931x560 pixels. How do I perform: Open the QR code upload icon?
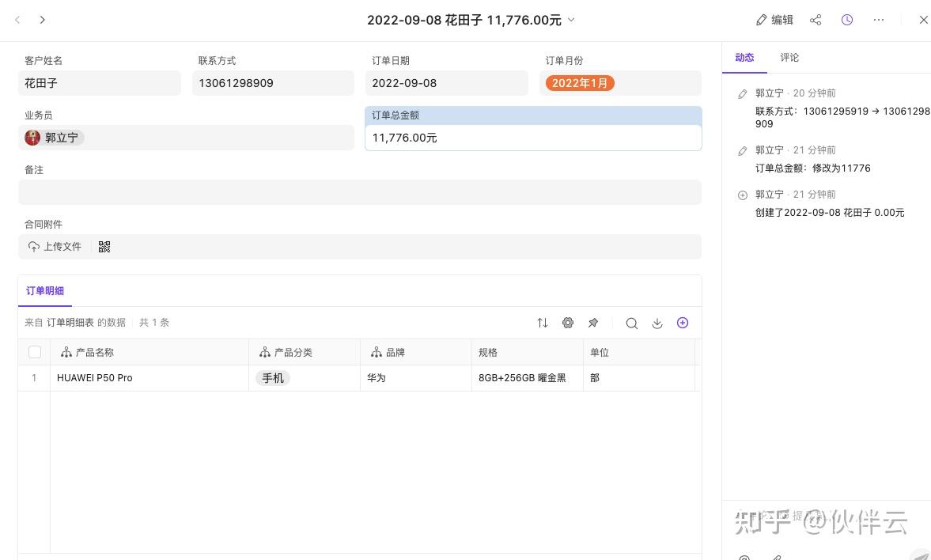pos(104,247)
